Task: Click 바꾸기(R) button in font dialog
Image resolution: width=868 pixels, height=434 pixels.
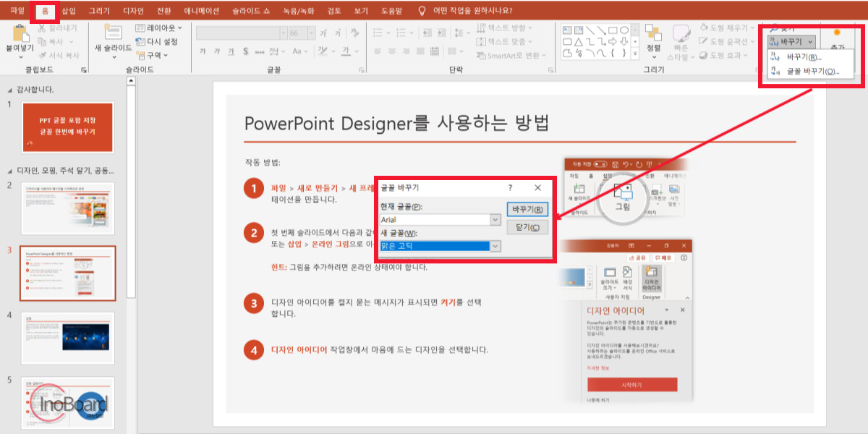Action: tap(527, 210)
